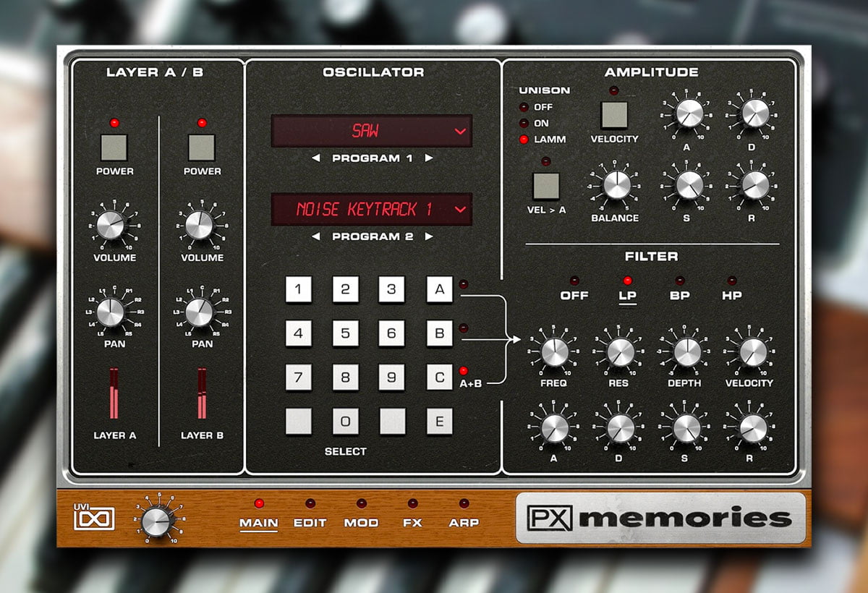Image resolution: width=868 pixels, height=593 pixels.
Task: Click the E keypad button
Action: click(x=439, y=422)
